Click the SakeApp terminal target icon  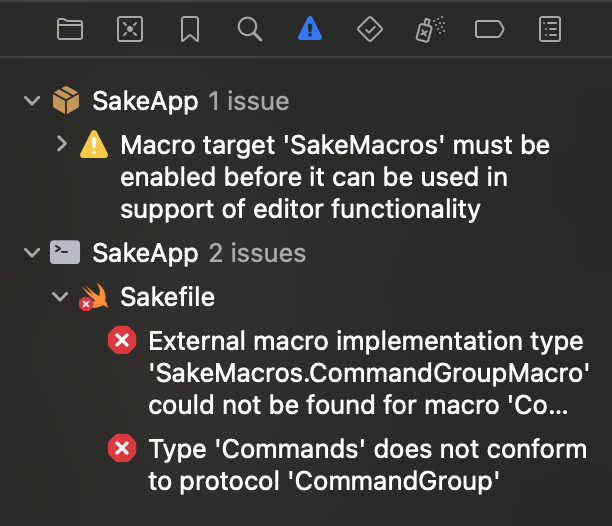66,252
